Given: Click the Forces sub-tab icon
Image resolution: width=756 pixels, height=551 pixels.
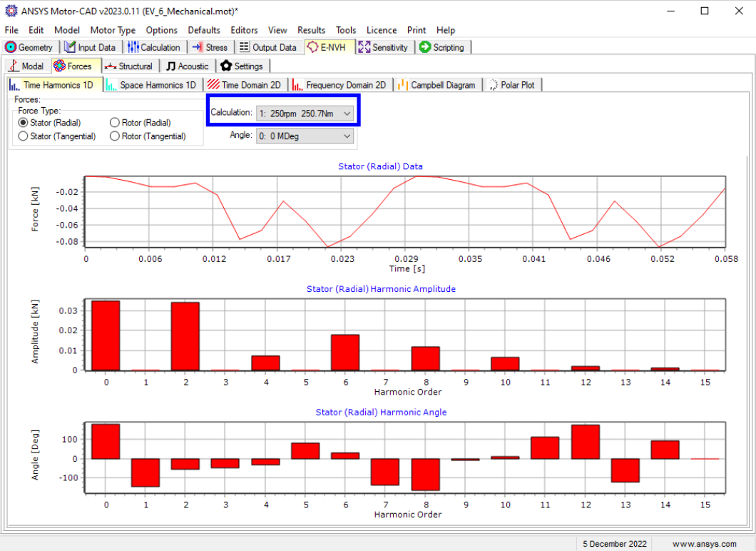Looking at the screenshot, I should coord(59,66).
